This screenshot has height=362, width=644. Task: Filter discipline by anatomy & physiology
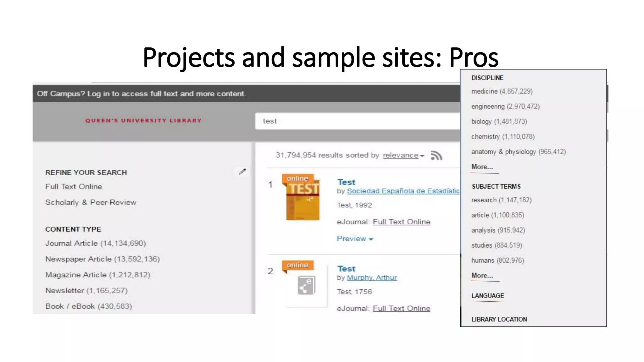click(x=519, y=152)
